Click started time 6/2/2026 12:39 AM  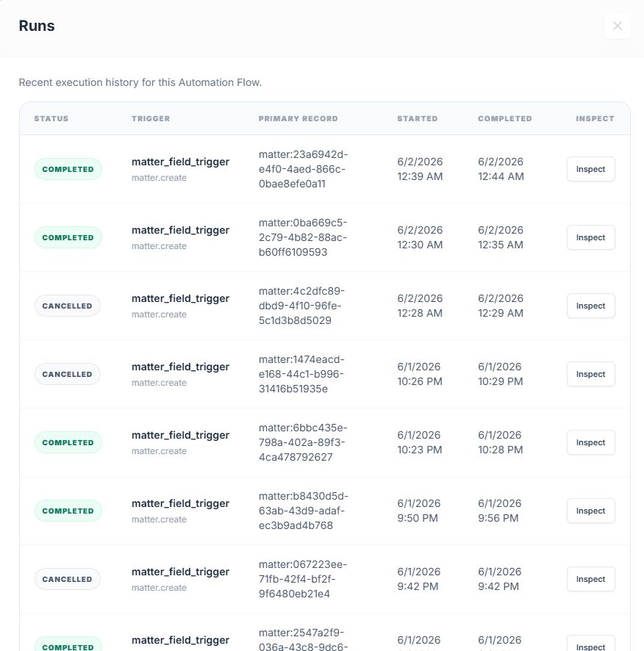[x=420, y=169]
